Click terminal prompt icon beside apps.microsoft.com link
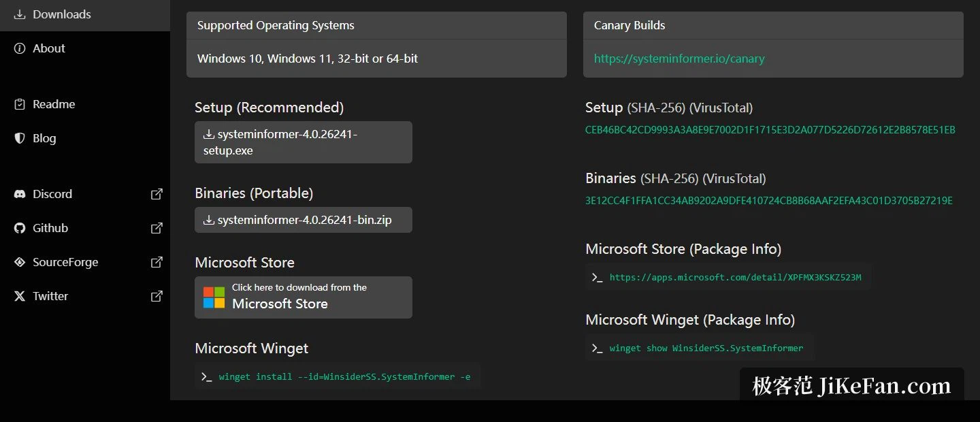The width and height of the screenshot is (980, 422). tap(598, 277)
